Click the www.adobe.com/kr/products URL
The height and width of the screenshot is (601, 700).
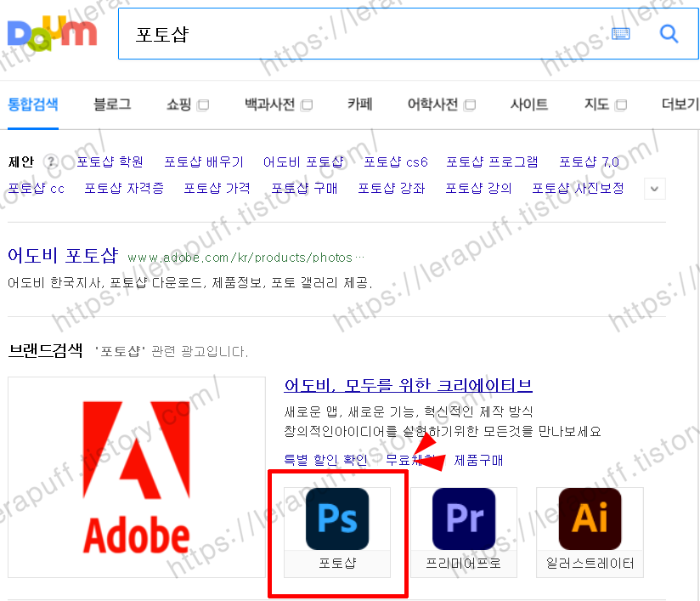pyautogui.click(x=246, y=258)
